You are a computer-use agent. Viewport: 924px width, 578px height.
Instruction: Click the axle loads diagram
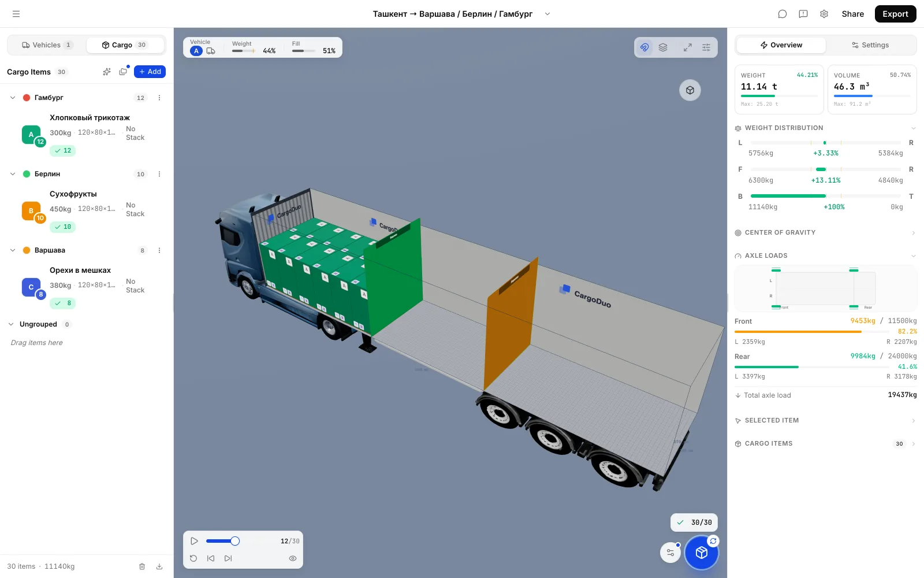[x=826, y=289]
